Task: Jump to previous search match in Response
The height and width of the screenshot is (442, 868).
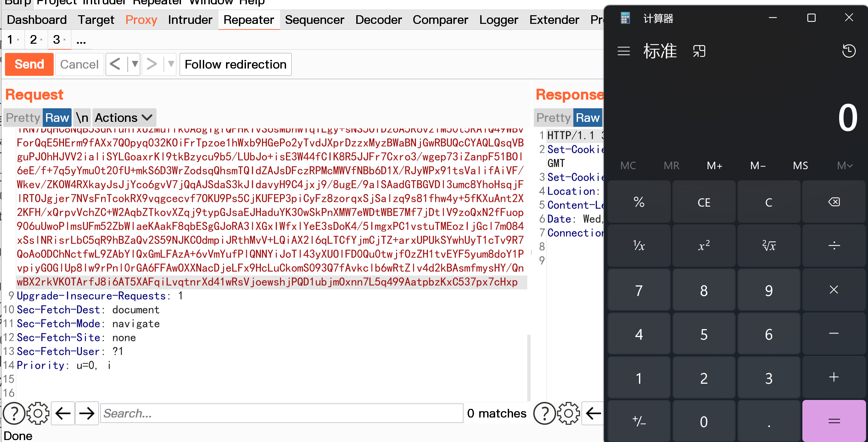Action: [593, 413]
